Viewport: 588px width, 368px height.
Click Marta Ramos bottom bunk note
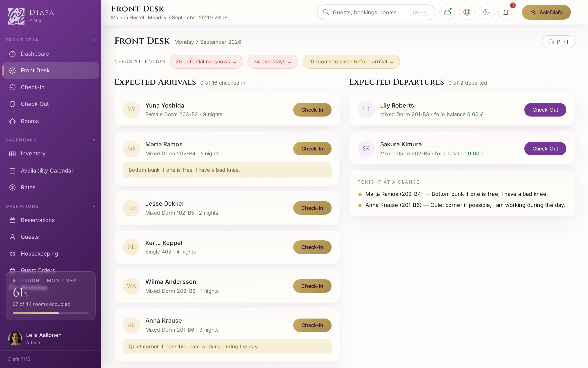(x=227, y=170)
